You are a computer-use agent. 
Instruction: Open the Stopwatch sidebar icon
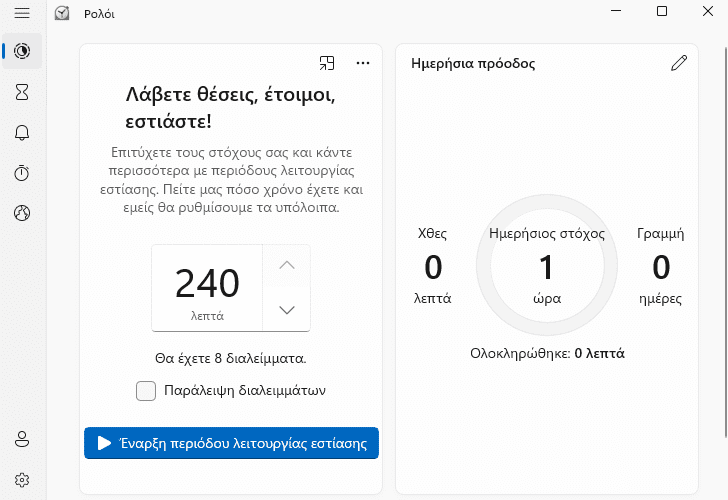(22, 173)
